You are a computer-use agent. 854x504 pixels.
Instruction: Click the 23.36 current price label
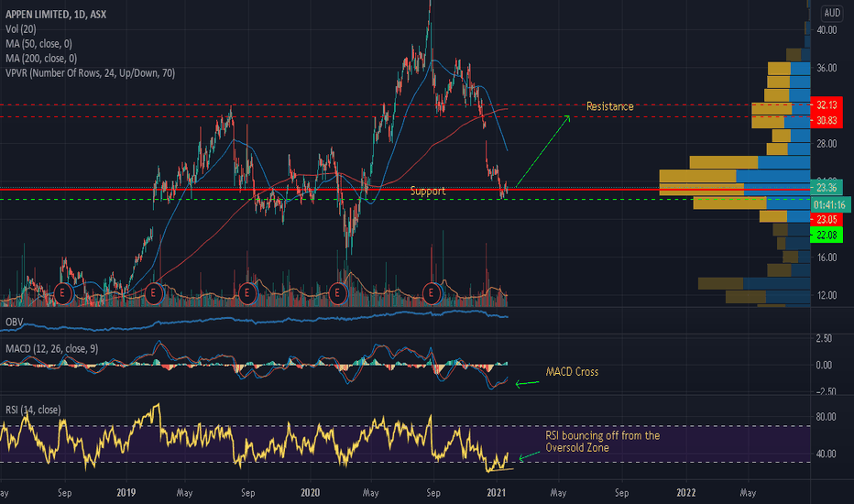[827, 188]
